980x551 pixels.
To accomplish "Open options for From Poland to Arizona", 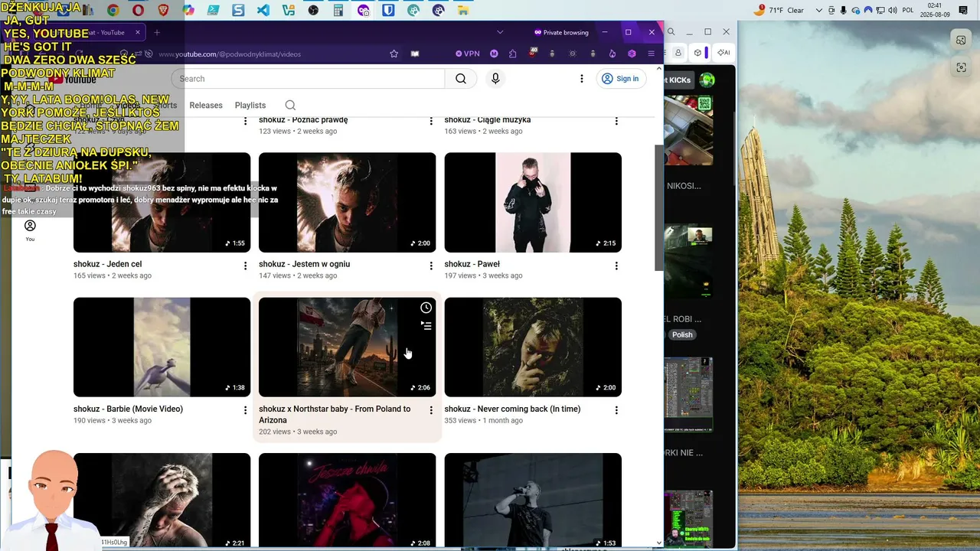I will (x=431, y=410).
